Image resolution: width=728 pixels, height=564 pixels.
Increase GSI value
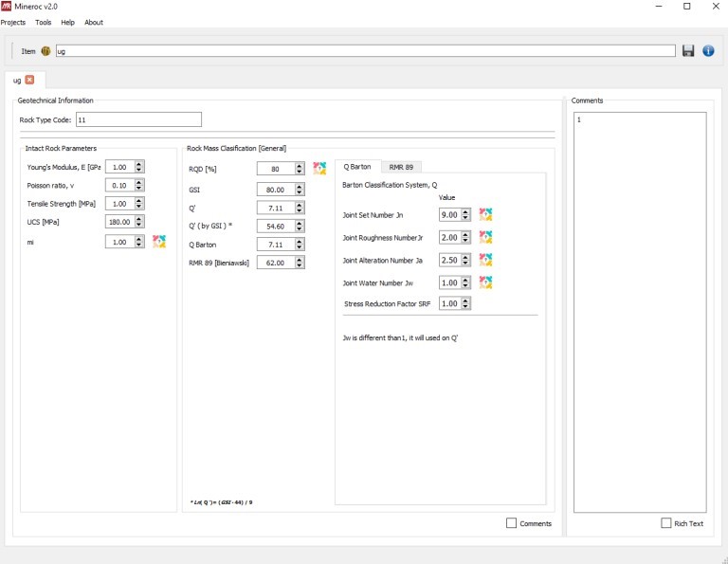click(x=300, y=187)
